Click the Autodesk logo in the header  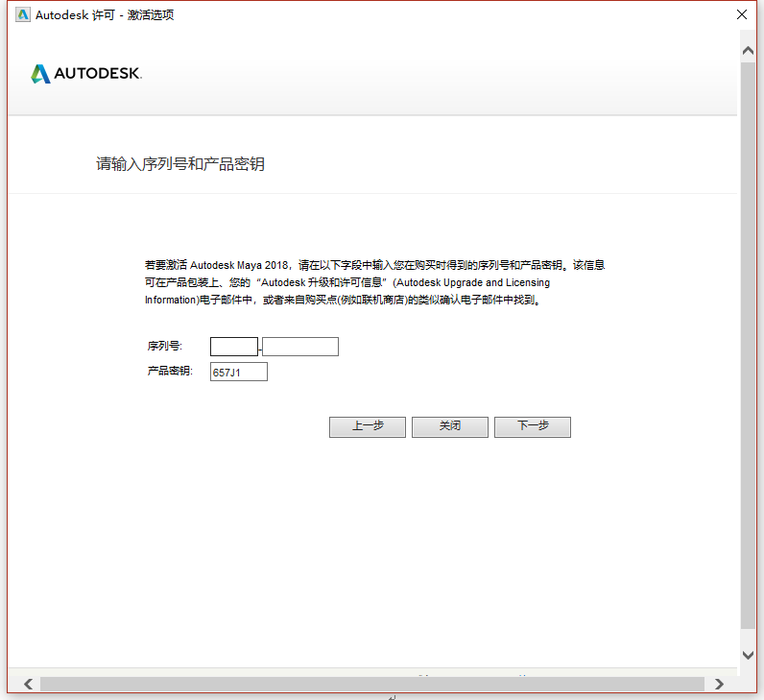86,74
